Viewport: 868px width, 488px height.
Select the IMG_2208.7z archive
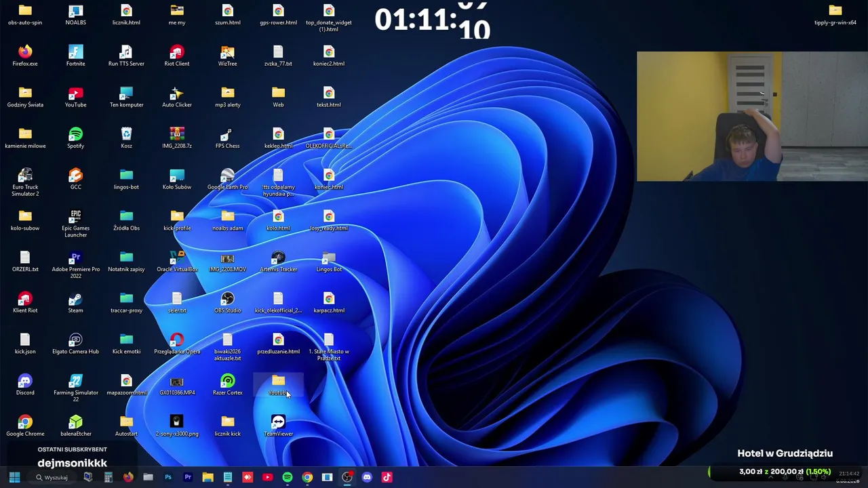(x=177, y=138)
